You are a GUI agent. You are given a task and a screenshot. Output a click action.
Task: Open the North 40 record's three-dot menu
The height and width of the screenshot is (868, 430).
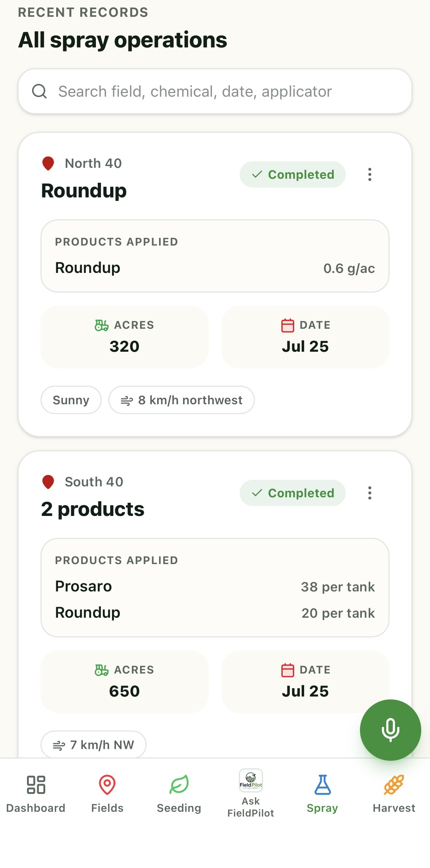370,174
